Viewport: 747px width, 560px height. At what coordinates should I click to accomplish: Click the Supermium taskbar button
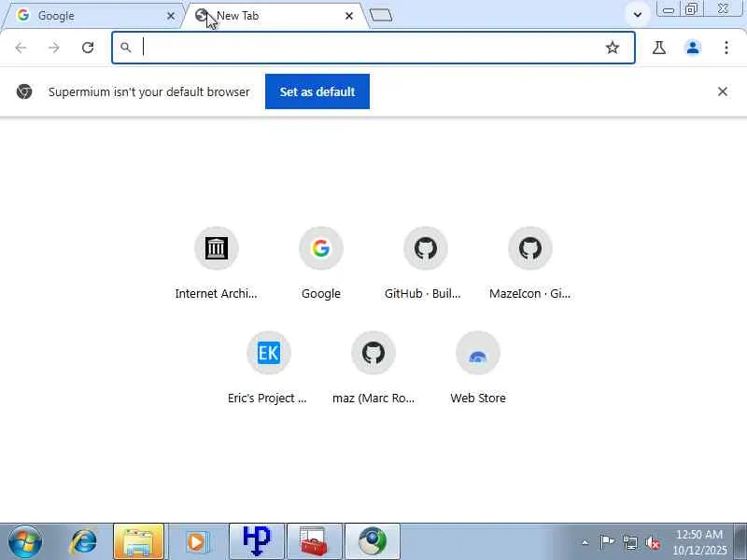373,542
